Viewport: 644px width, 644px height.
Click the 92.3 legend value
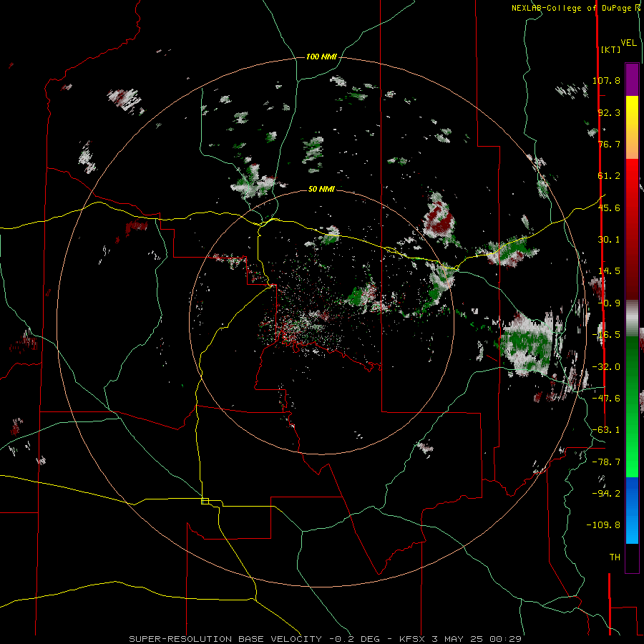tap(609, 112)
